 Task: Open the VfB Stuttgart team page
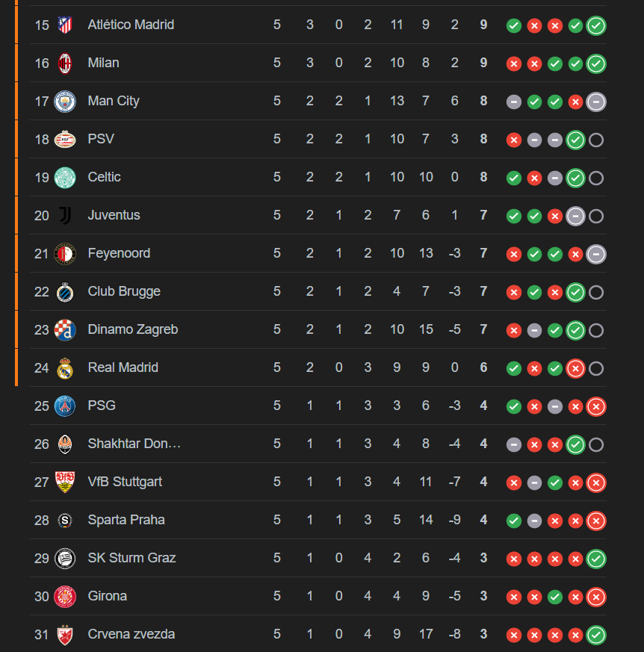click(x=125, y=482)
